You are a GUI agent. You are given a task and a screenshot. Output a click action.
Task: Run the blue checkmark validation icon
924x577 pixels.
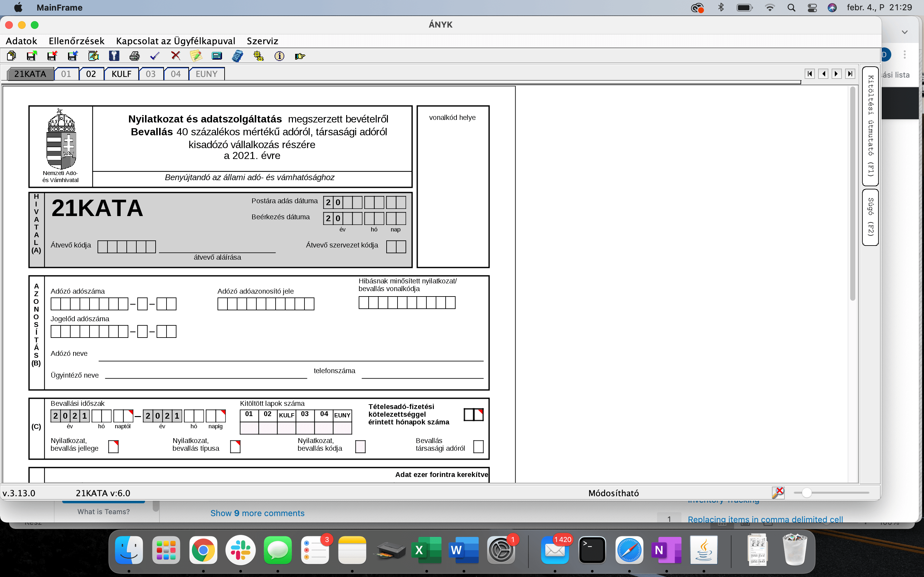[x=155, y=56]
